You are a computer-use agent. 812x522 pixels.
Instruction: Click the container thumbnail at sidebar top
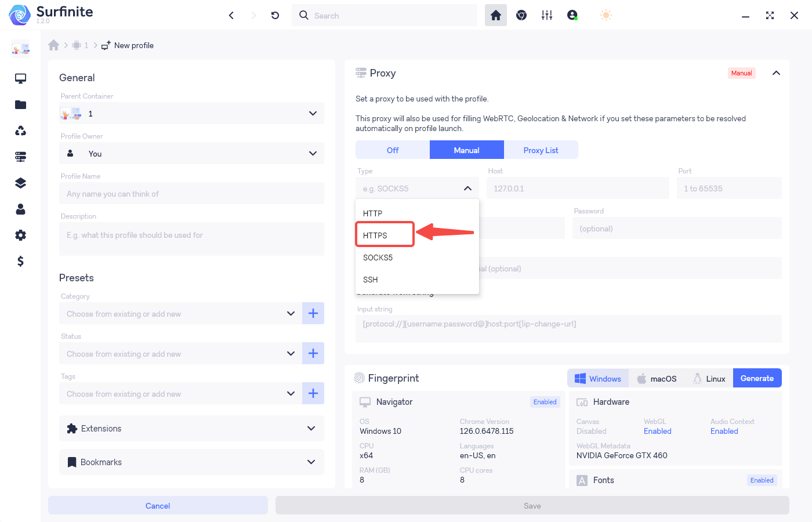(20, 50)
